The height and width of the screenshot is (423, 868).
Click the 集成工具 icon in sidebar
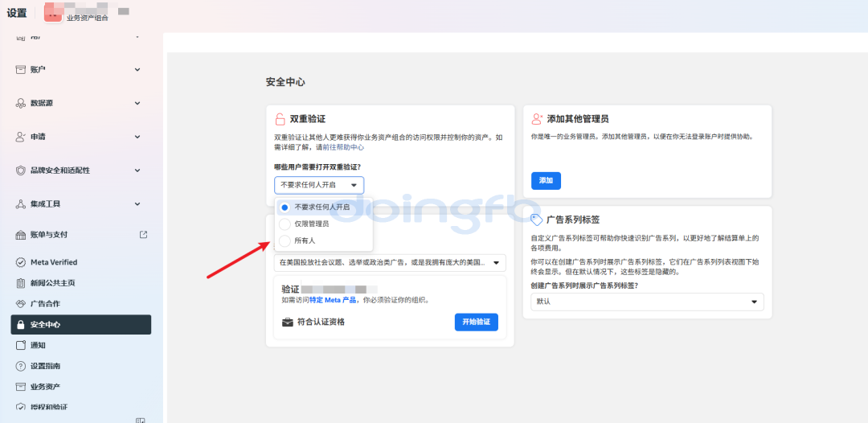[21, 204]
